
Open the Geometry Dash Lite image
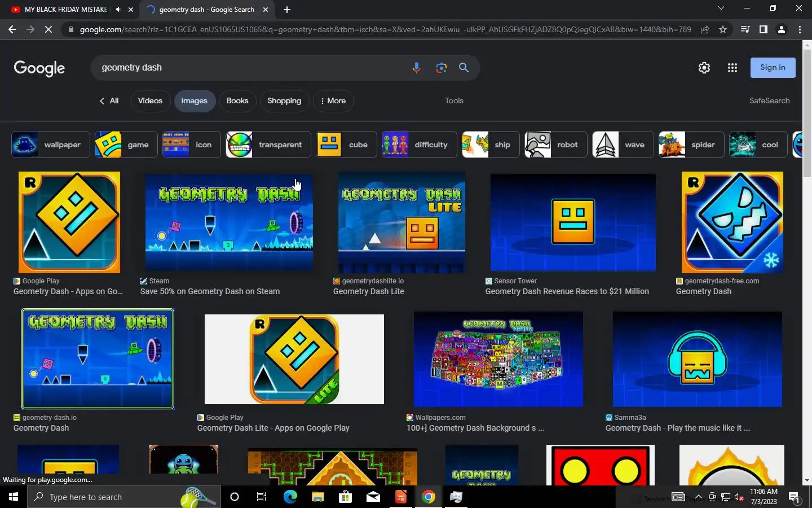401,222
